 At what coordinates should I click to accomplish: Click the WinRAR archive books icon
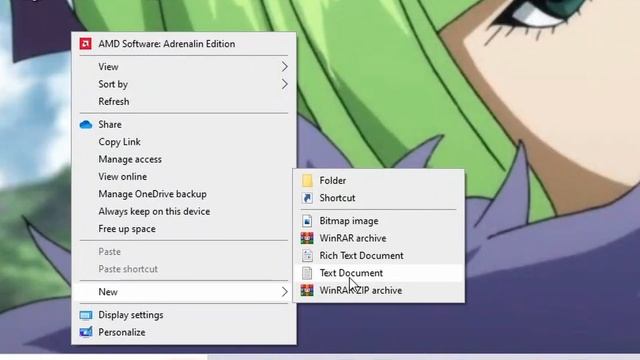(307, 238)
